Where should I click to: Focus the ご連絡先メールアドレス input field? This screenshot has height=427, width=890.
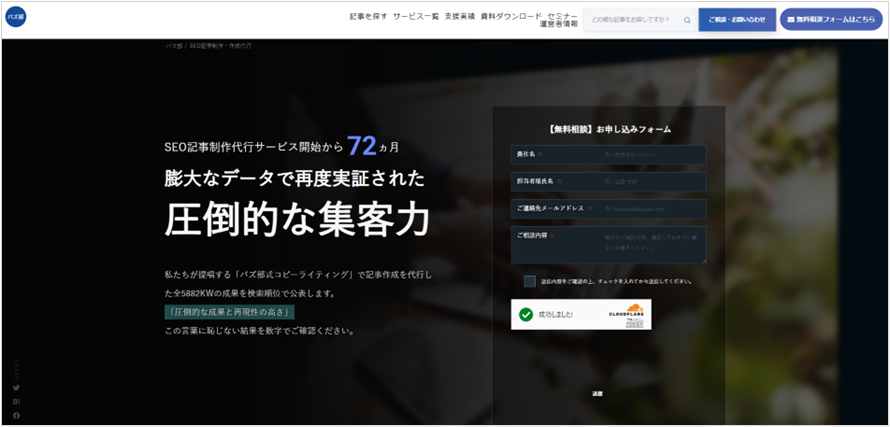pyautogui.click(x=608, y=209)
